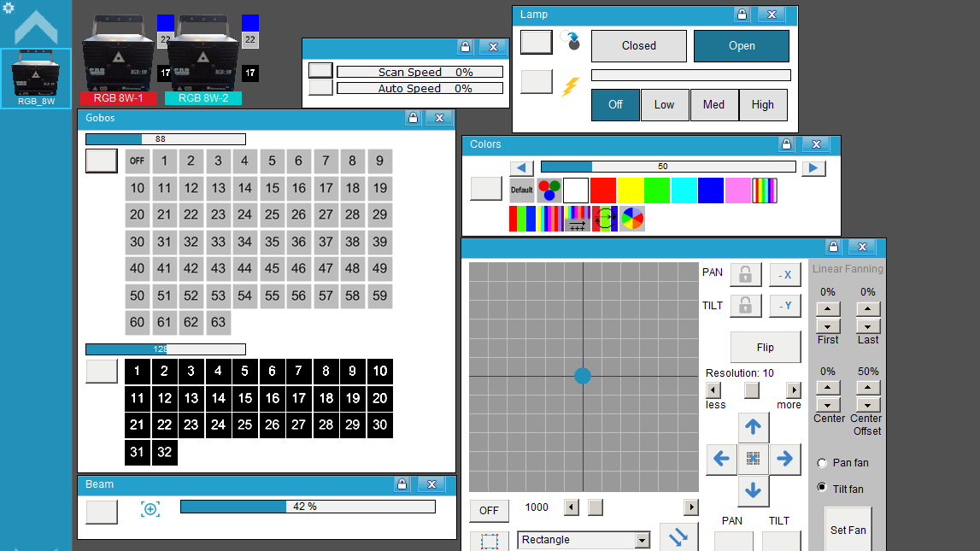Select the RGB 8W-1 fixture tab
980x551 pixels.
click(x=118, y=98)
